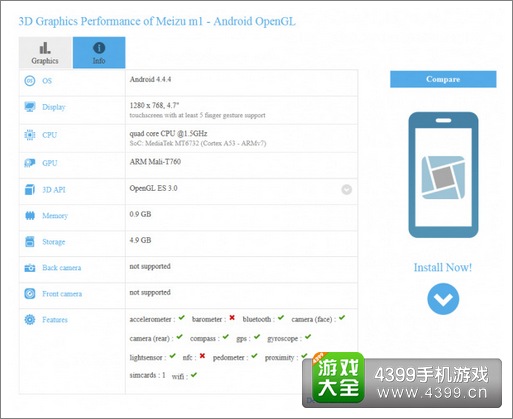Click the Storage card icon
513x419 pixels.
tap(30, 242)
